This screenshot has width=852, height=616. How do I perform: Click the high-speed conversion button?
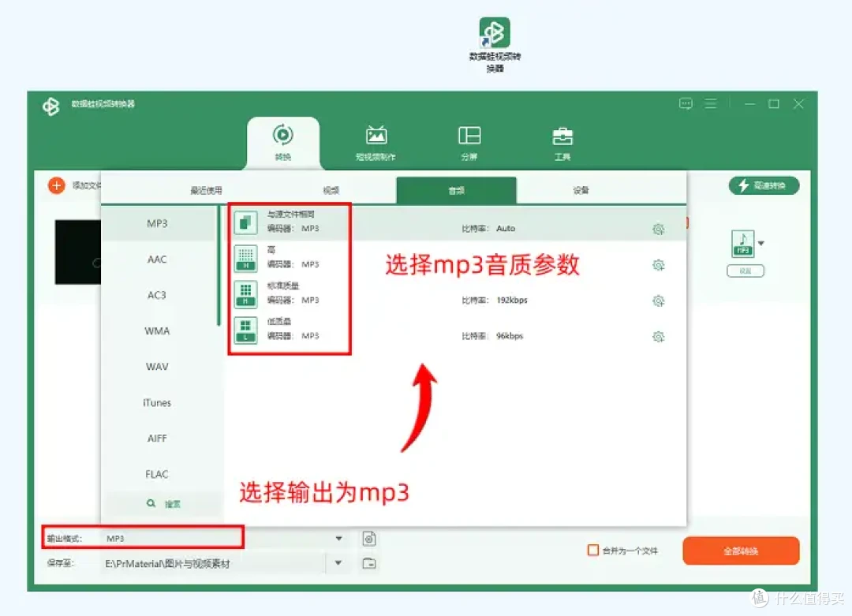pyautogui.click(x=764, y=185)
